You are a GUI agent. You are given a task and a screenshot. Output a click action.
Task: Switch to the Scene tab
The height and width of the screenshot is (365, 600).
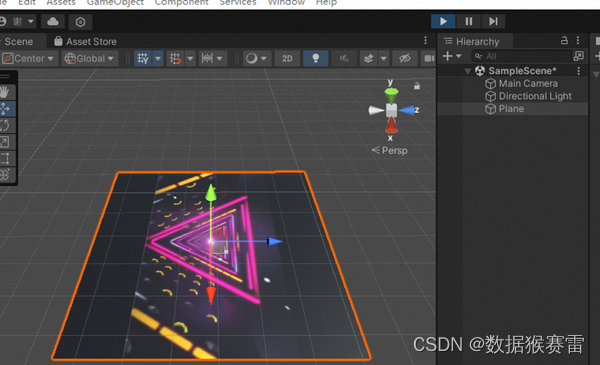(18, 41)
